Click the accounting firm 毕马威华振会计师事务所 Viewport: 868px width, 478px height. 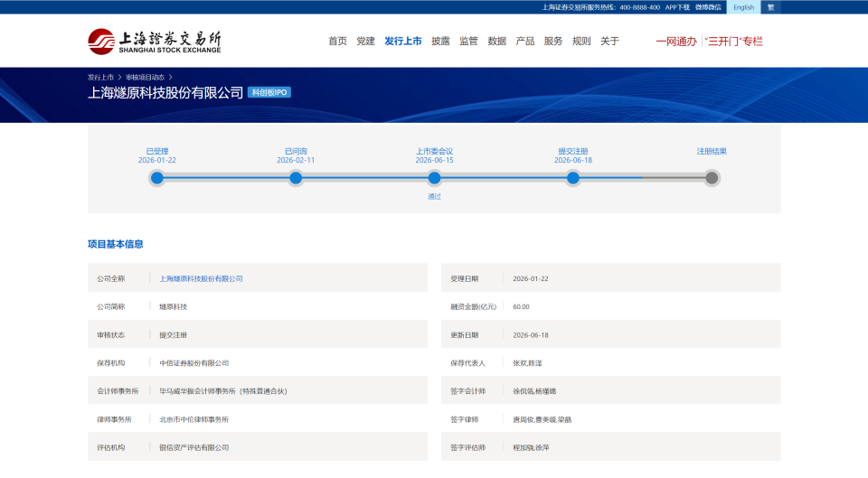(x=223, y=391)
